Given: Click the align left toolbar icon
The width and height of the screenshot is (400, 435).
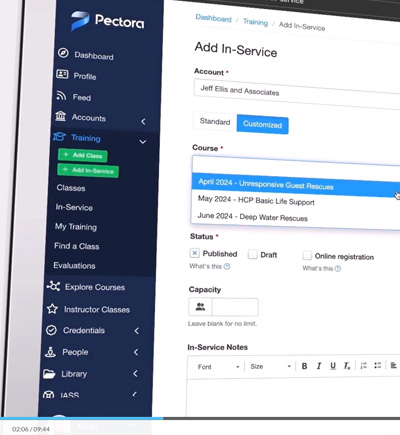Looking at the screenshot, I should pos(394,365).
